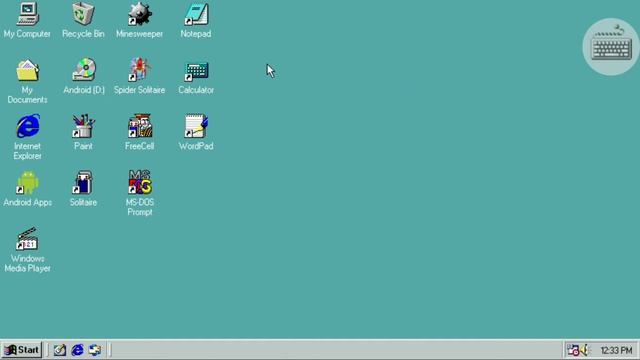This screenshot has width=640, height=360.
Task: Open the volume speaker tray icon
Action: 584,350
